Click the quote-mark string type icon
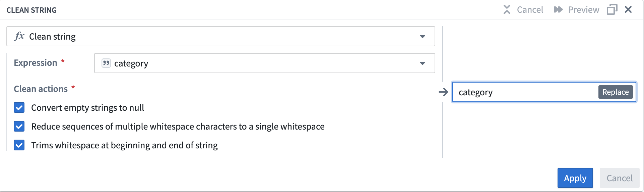Viewport: 644px width, 192px height. [106, 63]
